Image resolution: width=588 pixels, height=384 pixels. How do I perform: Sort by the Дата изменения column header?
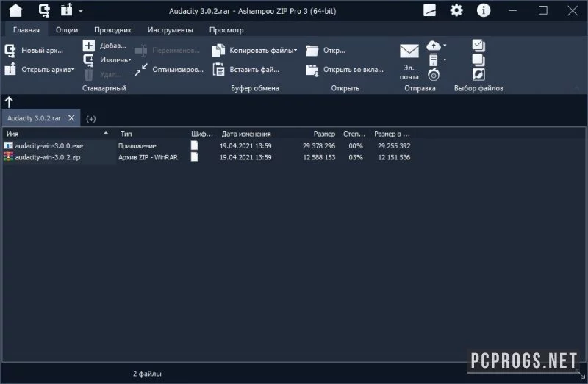coord(246,134)
